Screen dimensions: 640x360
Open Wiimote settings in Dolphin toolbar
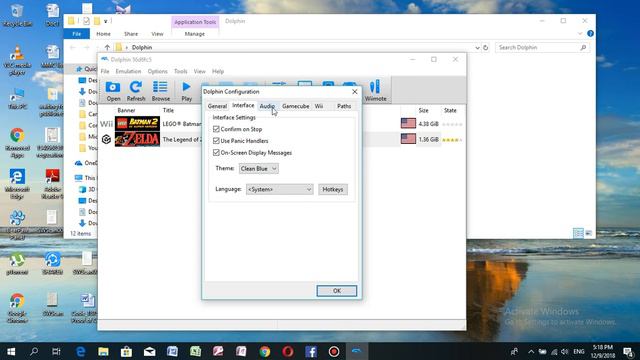pos(376,91)
